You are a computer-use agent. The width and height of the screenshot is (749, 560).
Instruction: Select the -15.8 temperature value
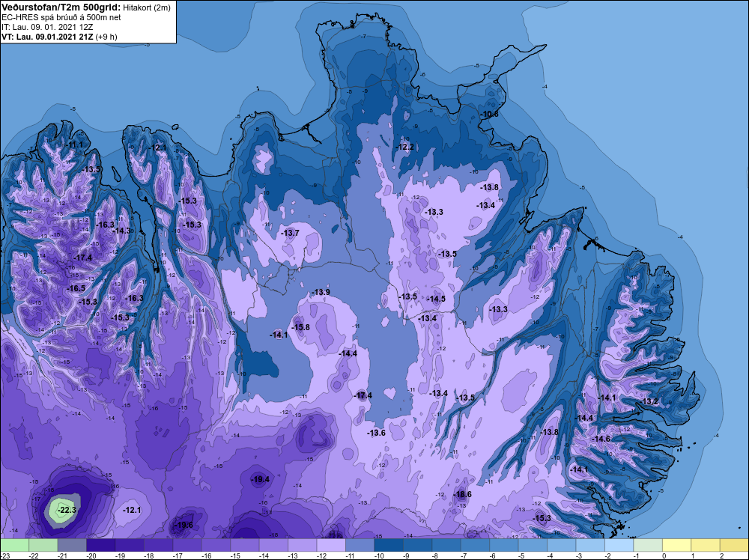tap(300, 327)
